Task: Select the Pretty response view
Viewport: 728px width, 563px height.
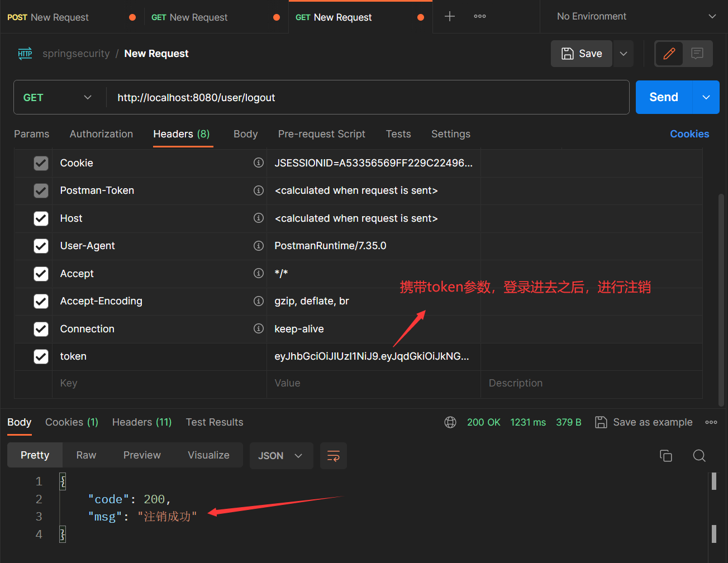Action: point(35,455)
